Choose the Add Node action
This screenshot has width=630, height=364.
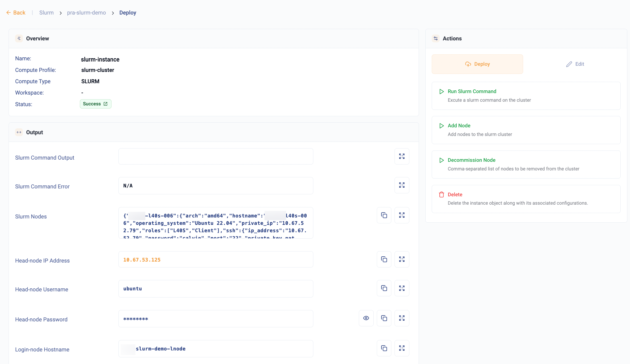(459, 126)
